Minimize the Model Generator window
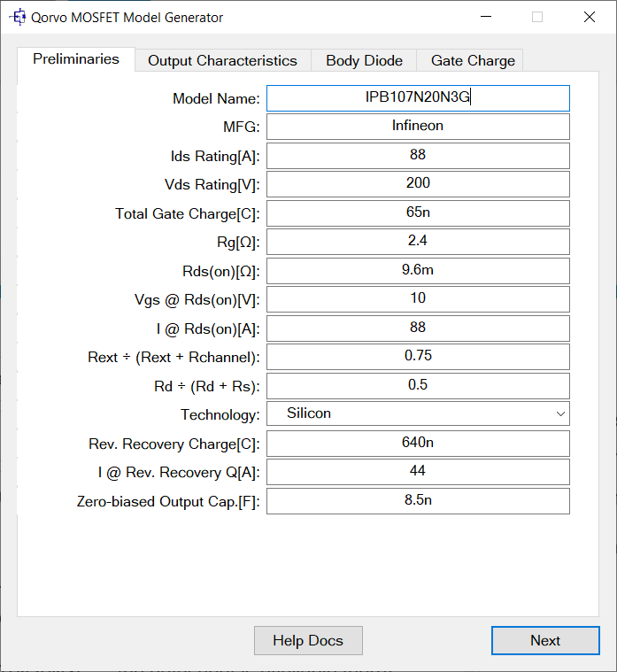This screenshot has width=617, height=672. click(x=485, y=17)
